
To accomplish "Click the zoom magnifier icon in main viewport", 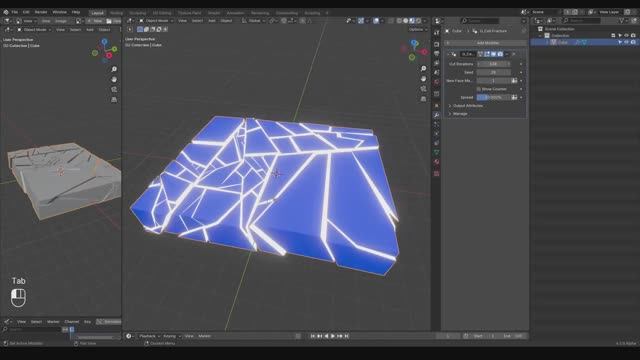I will pos(423,69).
